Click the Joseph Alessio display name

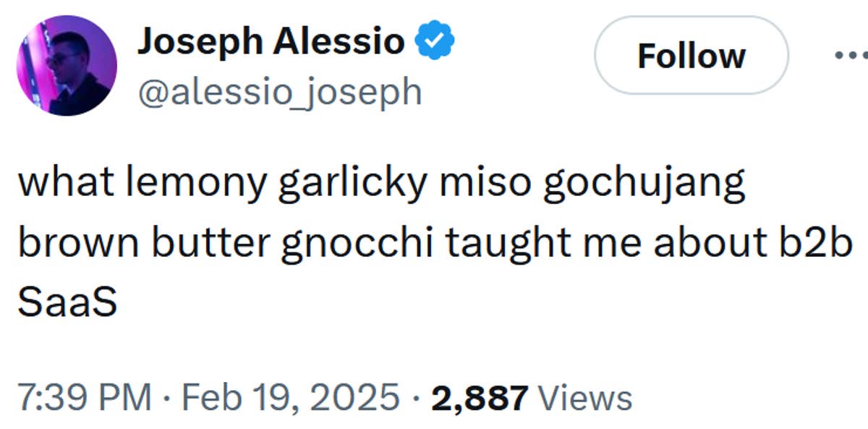(271, 41)
